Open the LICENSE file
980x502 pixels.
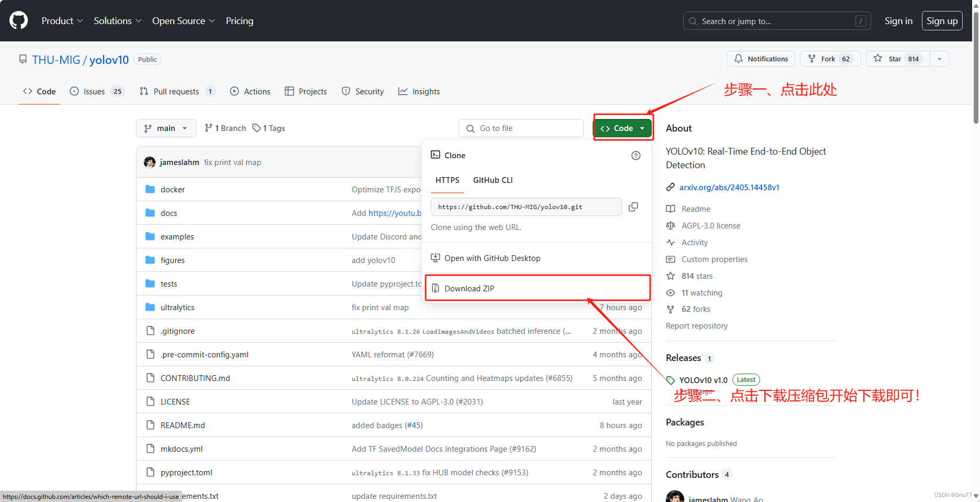pyautogui.click(x=175, y=402)
